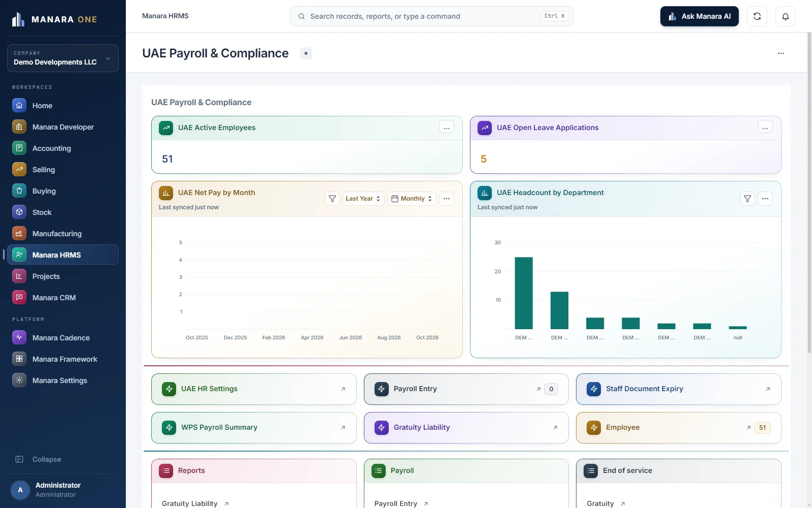The image size is (812, 508).
Task: Click the Manara Framework icon
Action: tap(19, 359)
